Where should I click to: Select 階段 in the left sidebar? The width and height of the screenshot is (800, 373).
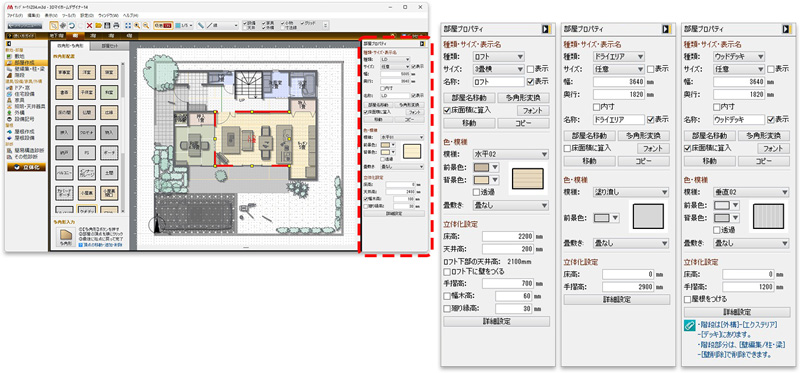coord(19,75)
